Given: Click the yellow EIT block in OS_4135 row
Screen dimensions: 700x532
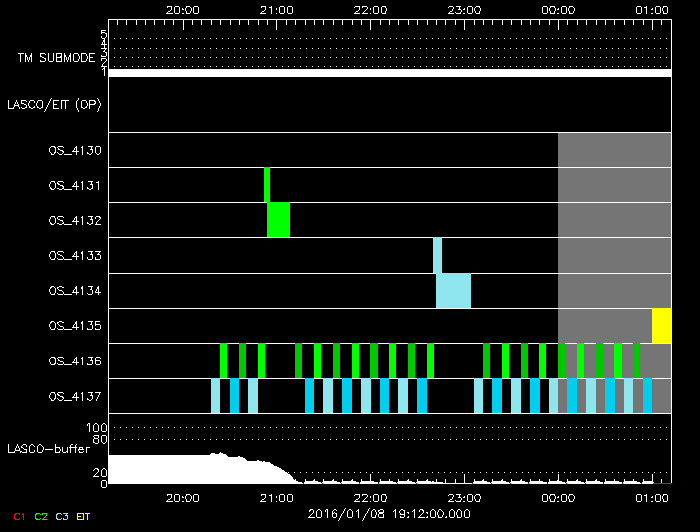Looking at the screenshot, I should pyautogui.click(x=662, y=326).
